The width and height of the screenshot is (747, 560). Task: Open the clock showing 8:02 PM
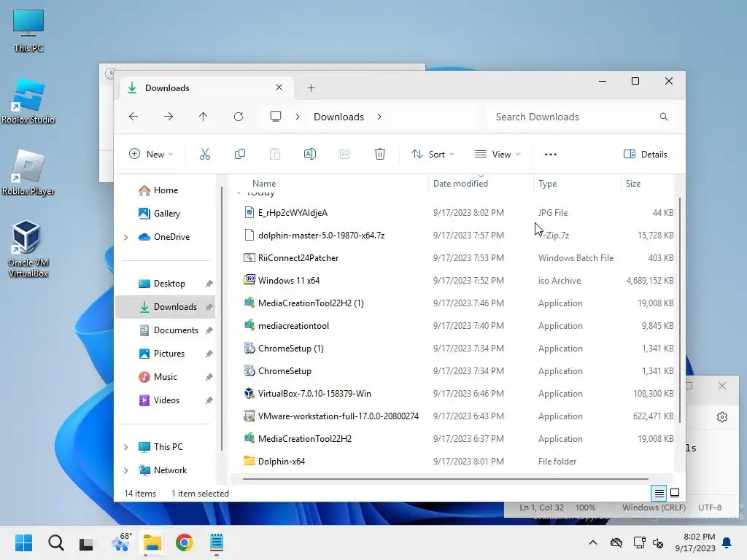(x=694, y=542)
